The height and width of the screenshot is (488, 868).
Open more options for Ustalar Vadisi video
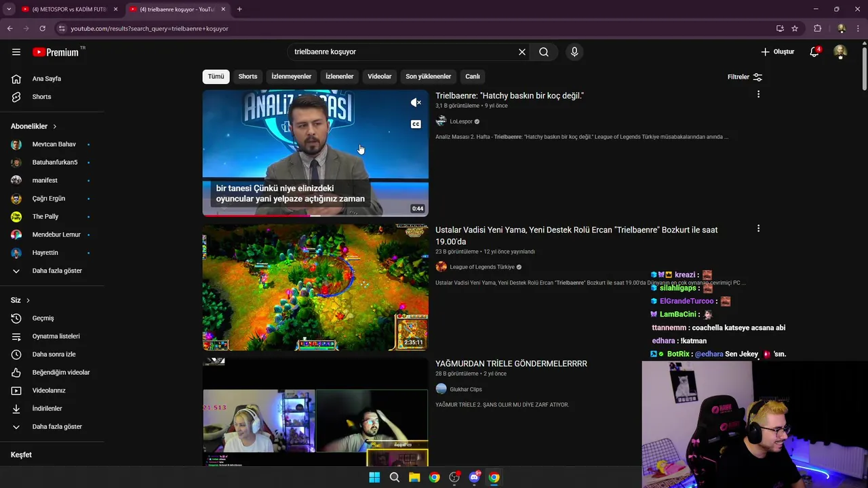[758, 228]
